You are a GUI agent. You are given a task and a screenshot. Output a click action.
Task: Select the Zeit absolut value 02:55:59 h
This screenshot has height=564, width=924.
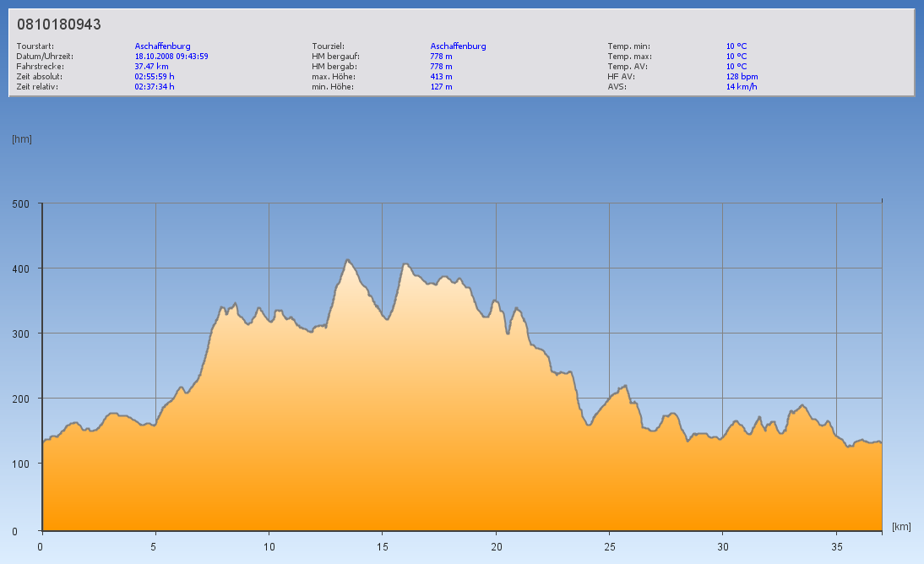click(155, 77)
